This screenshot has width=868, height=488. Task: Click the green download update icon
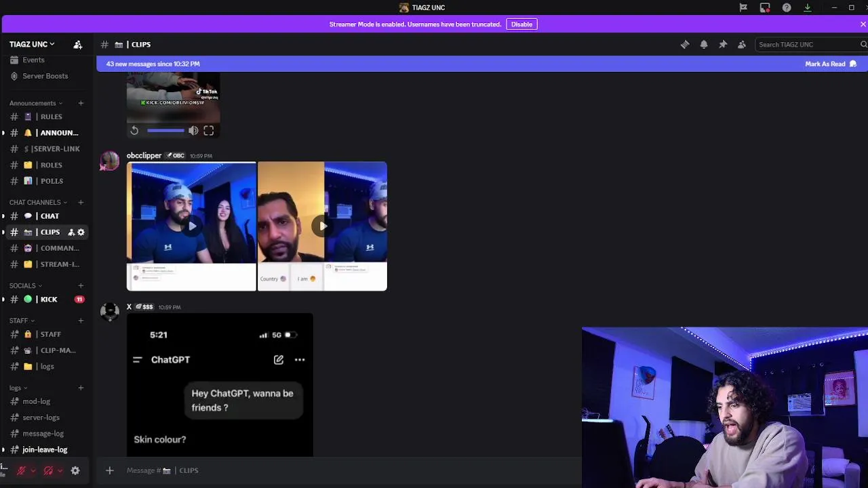(807, 7)
